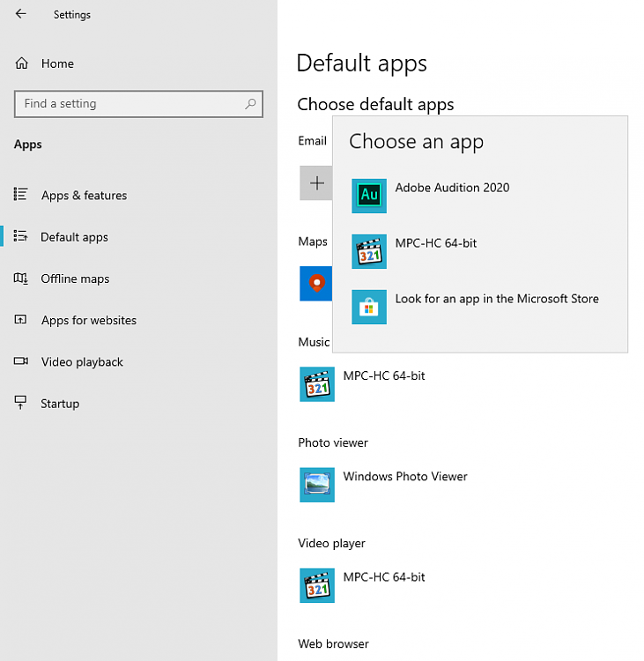Click the Maps app pin icon
Image resolution: width=644 pixels, height=661 pixels.
pyautogui.click(x=316, y=283)
